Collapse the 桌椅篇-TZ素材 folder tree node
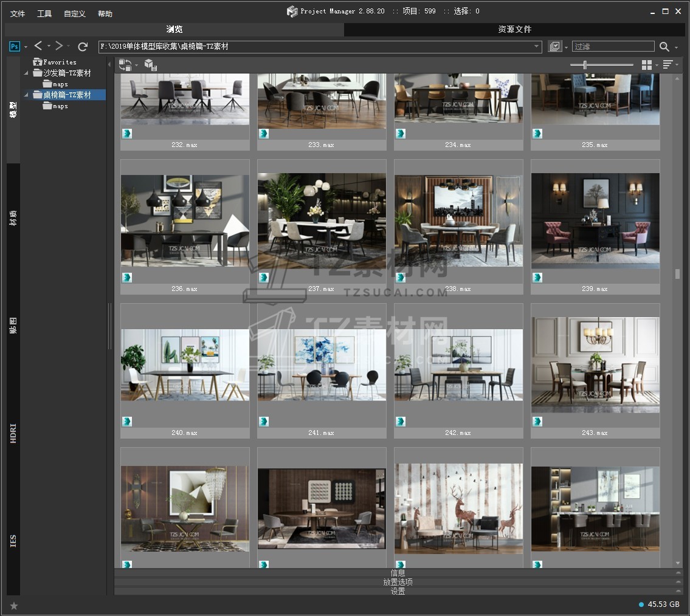 pyautogui.click(x=27, y=95)
